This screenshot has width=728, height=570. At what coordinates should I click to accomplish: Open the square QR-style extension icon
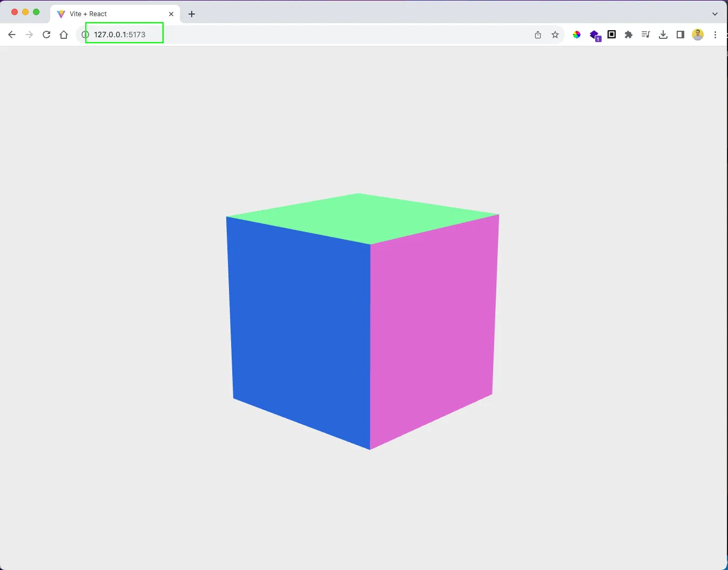[x=611, y=35]
